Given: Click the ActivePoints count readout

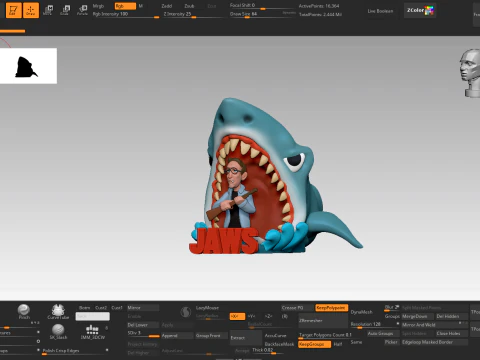Looking at the screenshot, I should (x=319, y=6).
